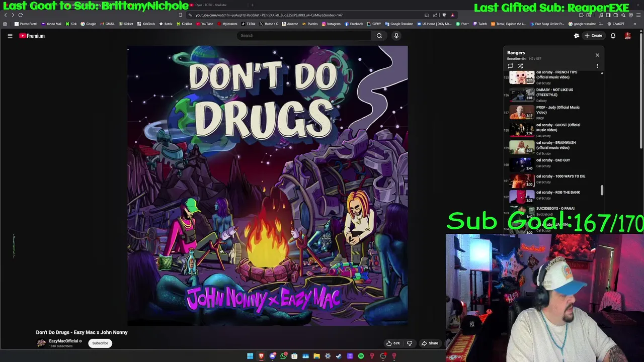Open a new browser tab
The width and height of the screenshot is (644, 362).
point(252,5)
